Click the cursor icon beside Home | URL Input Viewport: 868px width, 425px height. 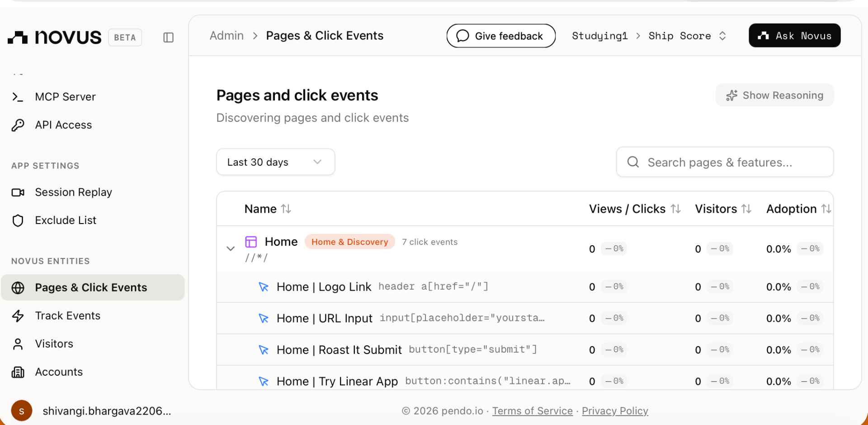click(x=263, y=318)
